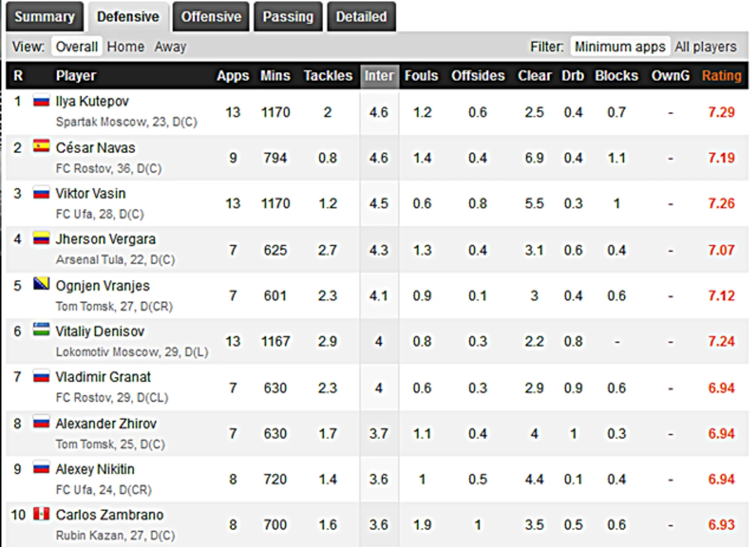Open Vitaliy Denisov player profile
This screenshot has height=547, width=756.
100,331
